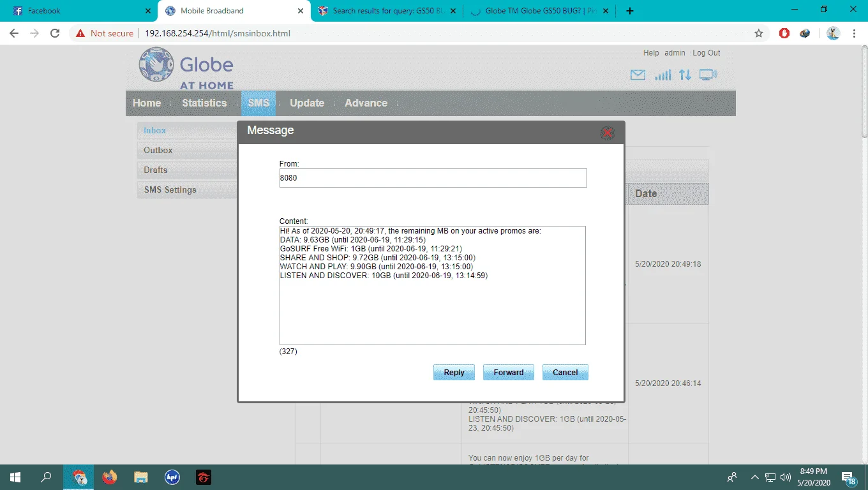Click the red ad blocker extension icon
The width and height of the screenshot is (868, 490).
(x=784, y=33)
